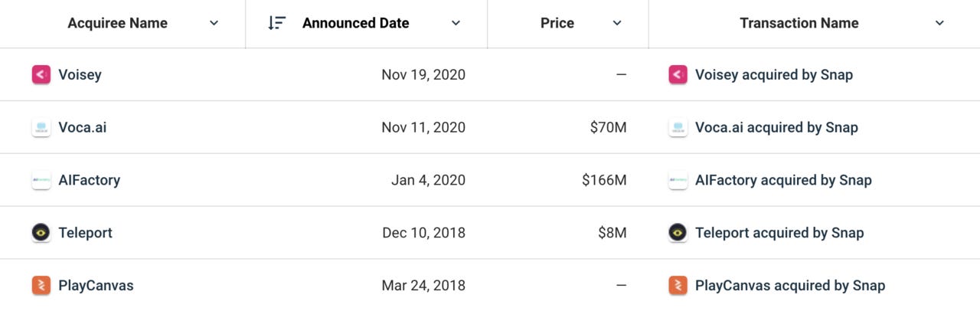Image resolution: width=980 pixels, height=311 pixels.
Task: Open the Price column dropdown arrow
Action: tap(617, 23)
